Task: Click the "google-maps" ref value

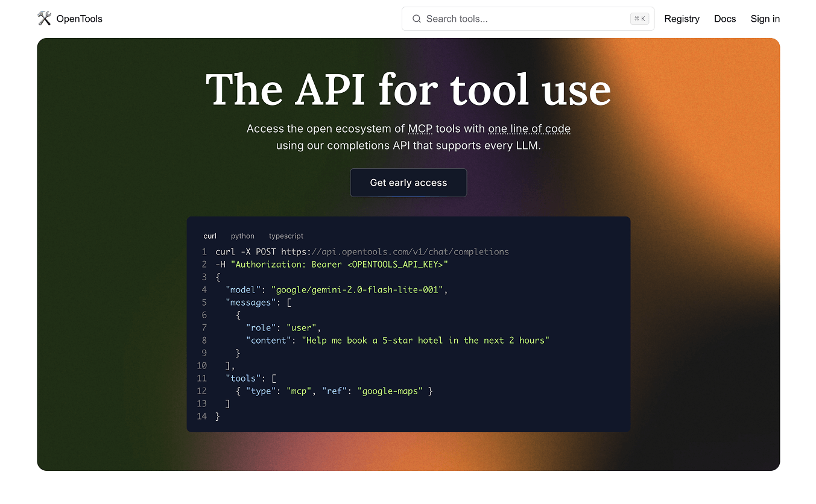Action: [390, 391]
